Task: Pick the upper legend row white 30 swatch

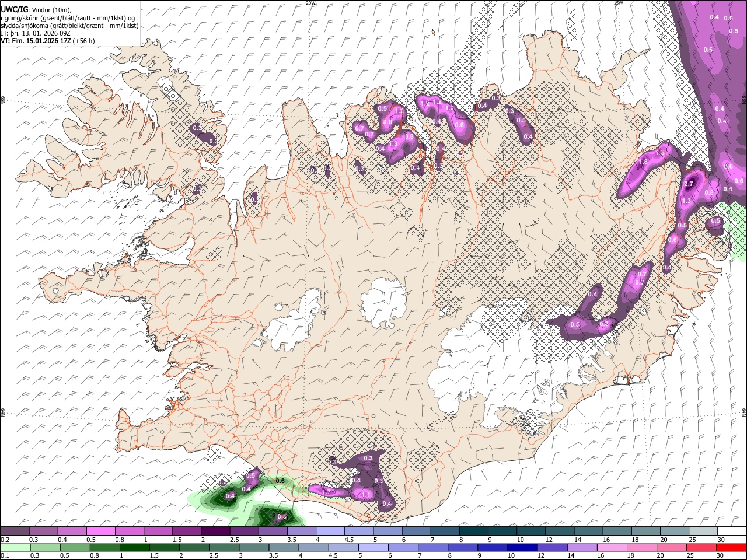Action: (x=732, y=531)
